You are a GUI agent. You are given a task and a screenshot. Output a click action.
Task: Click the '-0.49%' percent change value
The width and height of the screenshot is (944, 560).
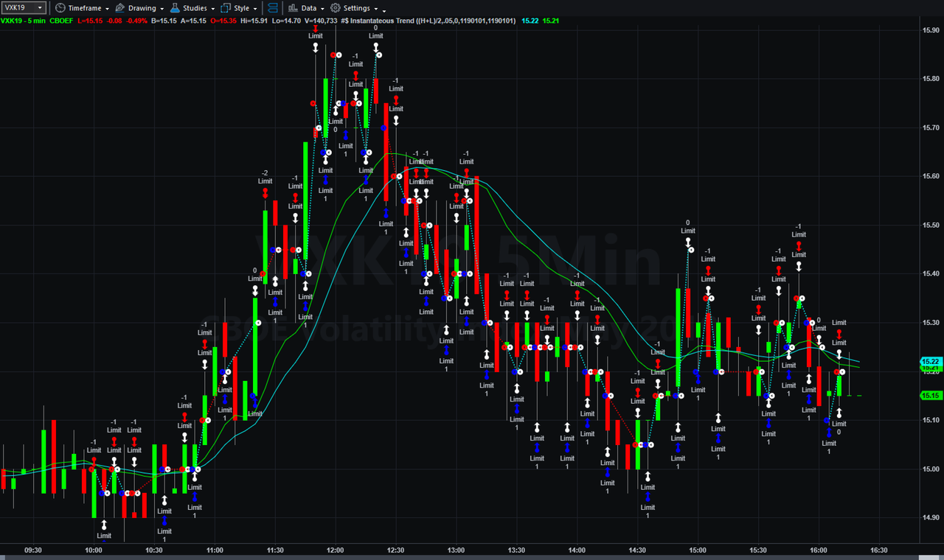(x=138, y=21)
